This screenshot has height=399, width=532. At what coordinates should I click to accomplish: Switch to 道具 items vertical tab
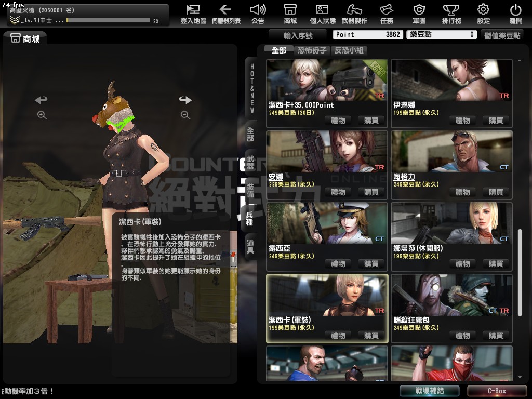[x=250, y=247]
